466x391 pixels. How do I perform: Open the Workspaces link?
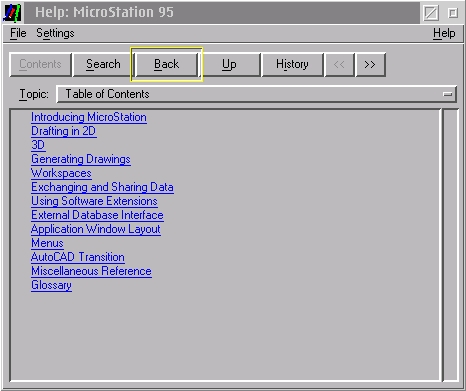click(x=61, y=173)
